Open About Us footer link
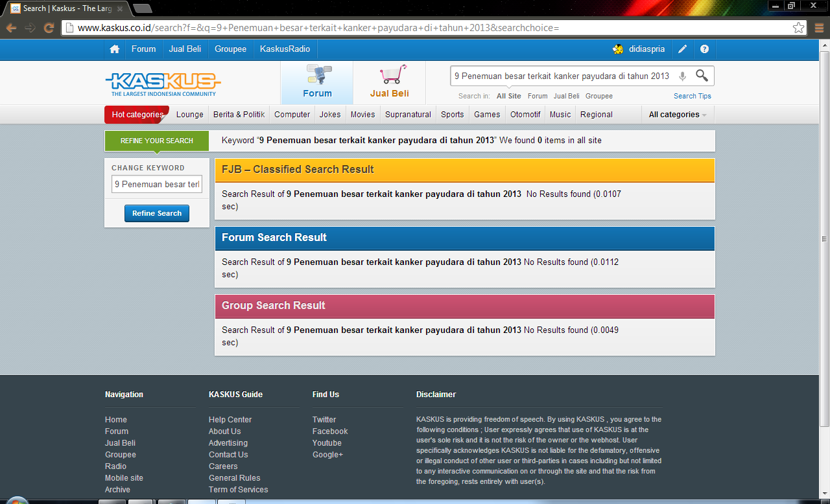The image size is (830, 504). (224, 431)
